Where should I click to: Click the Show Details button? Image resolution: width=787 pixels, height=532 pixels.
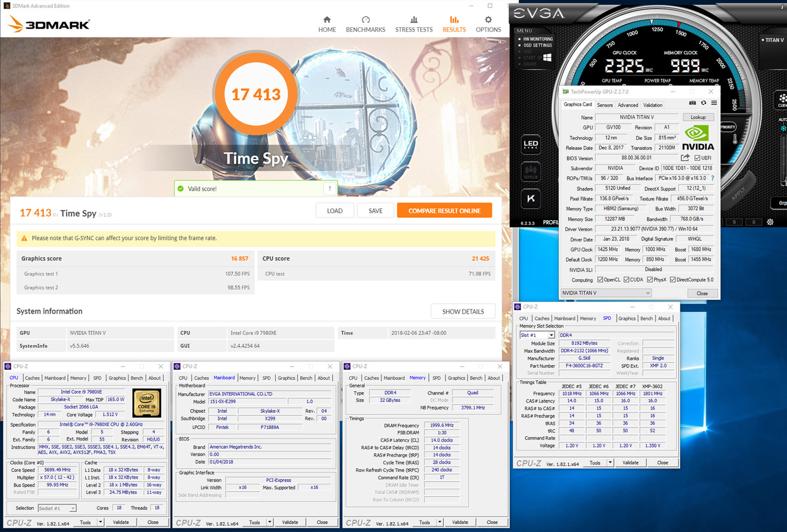pyautogui.click(x=463, y=311)
